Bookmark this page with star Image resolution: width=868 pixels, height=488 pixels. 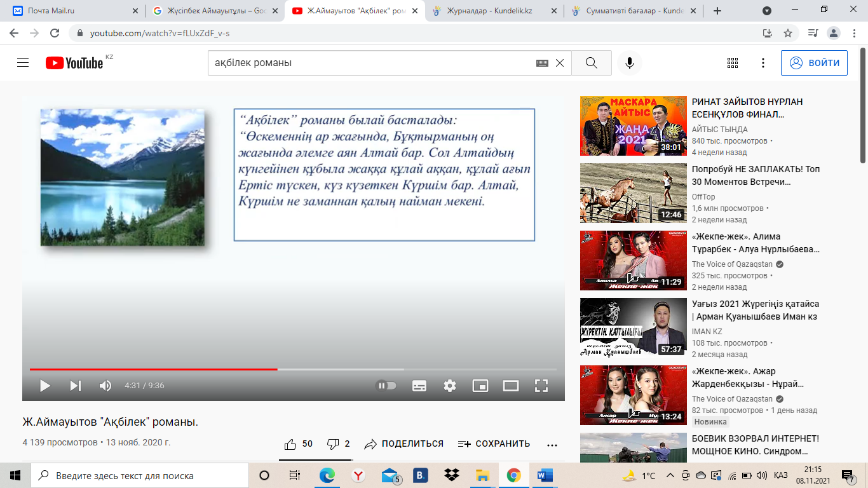pos(788,33)
